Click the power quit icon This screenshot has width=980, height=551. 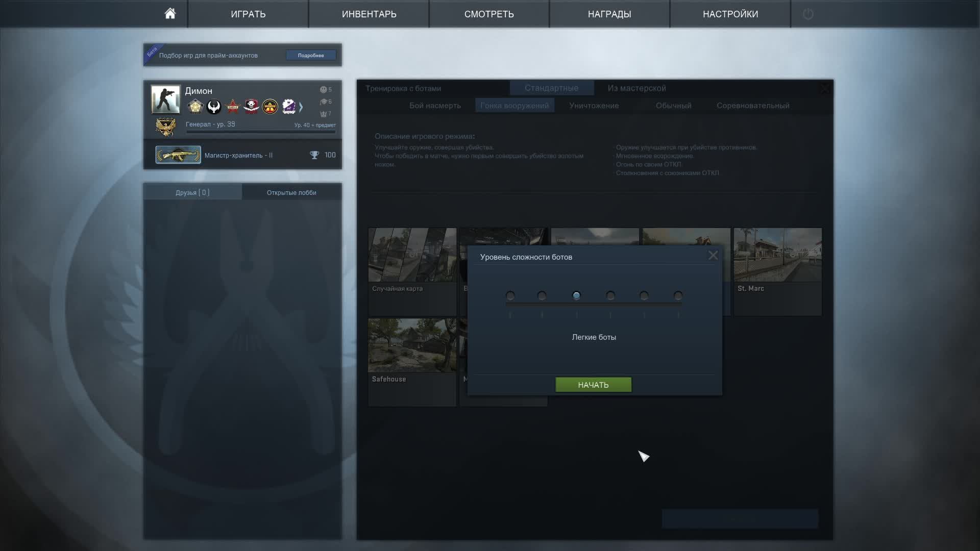[x=807, y=14]
